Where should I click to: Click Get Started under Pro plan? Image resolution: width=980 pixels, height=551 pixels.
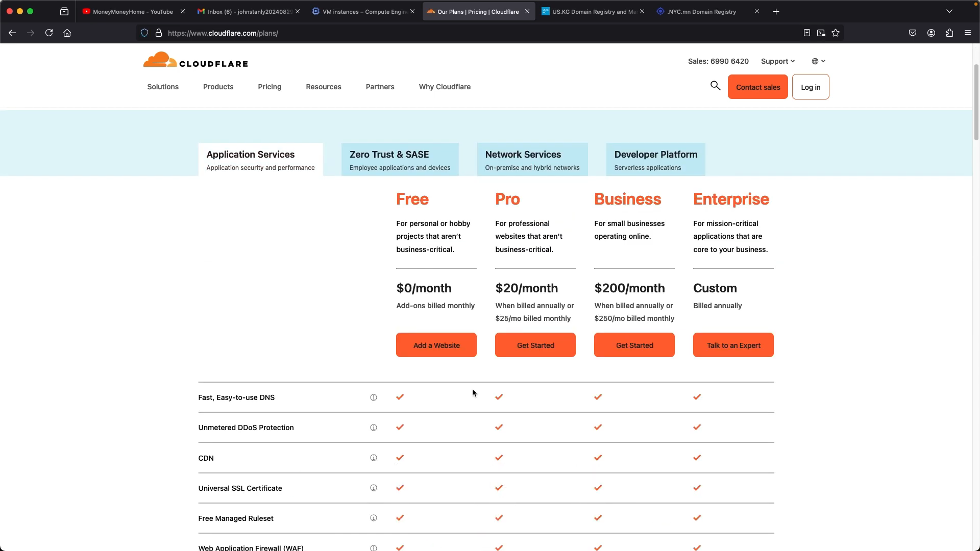(x=535, y=345)
